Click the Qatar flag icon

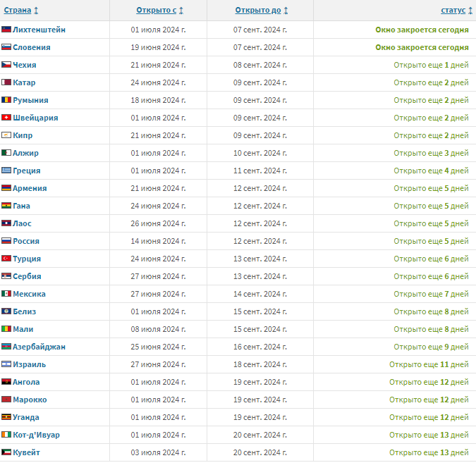pos(6,82)
